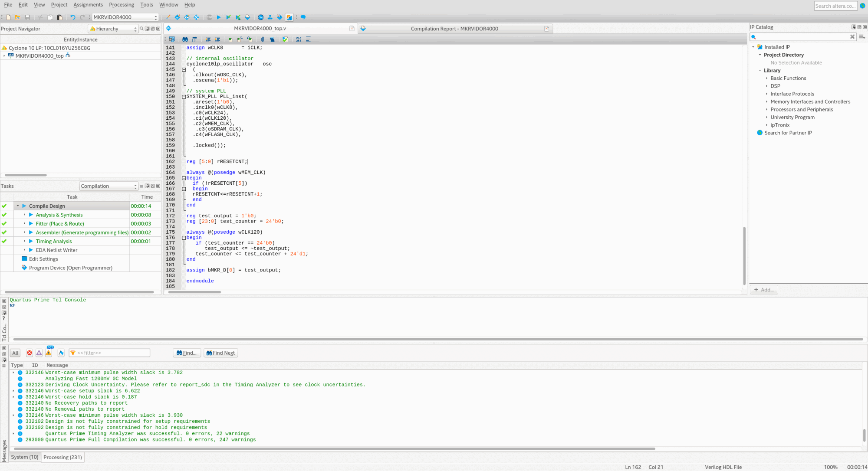This screenshot has width=868, height=471.
Task: Click the editor vertical scrollbar thumb
Action: coord(744,256)
